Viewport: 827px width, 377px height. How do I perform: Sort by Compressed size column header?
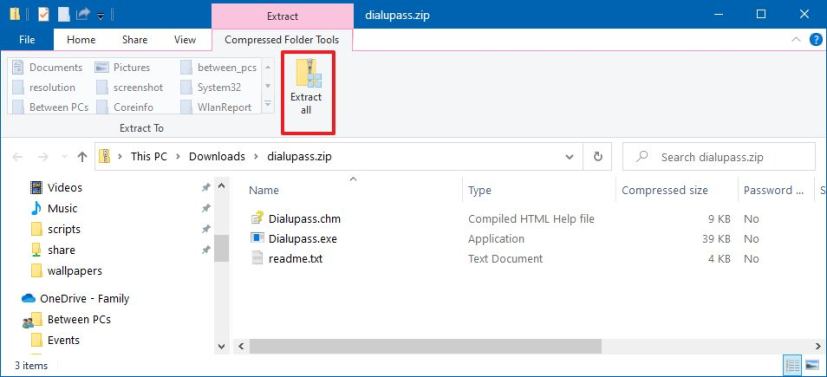(665, 190)
